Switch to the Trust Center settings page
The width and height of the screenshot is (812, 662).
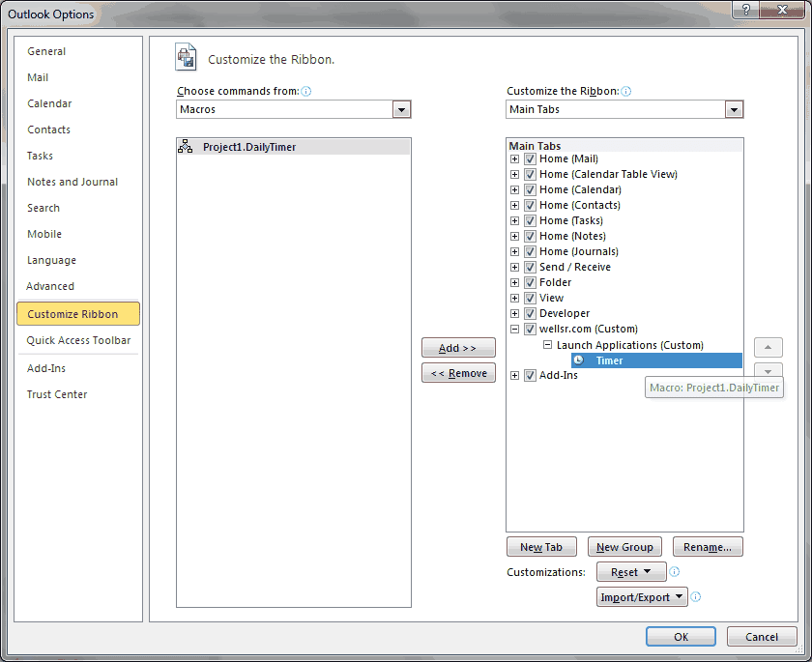[58, 393]
